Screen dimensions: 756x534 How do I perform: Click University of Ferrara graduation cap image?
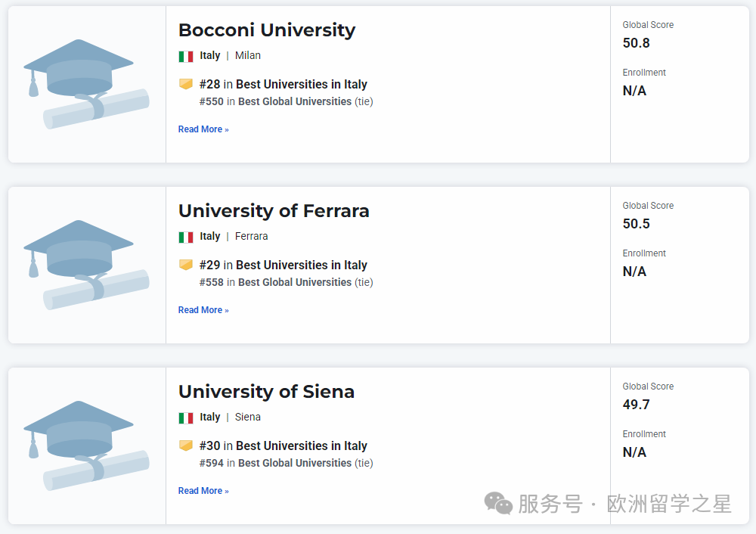pos(86,265)
